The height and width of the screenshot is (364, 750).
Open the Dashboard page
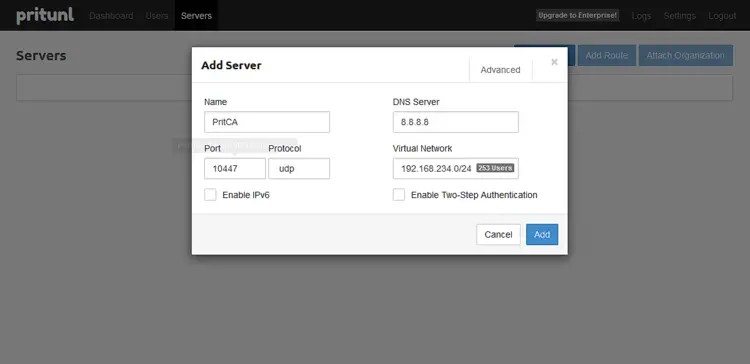pyautogui.click(x=111, y=16)
